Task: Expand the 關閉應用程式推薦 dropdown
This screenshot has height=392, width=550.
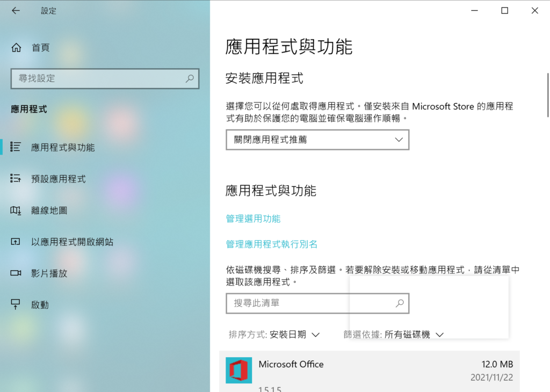Action: 317,140
